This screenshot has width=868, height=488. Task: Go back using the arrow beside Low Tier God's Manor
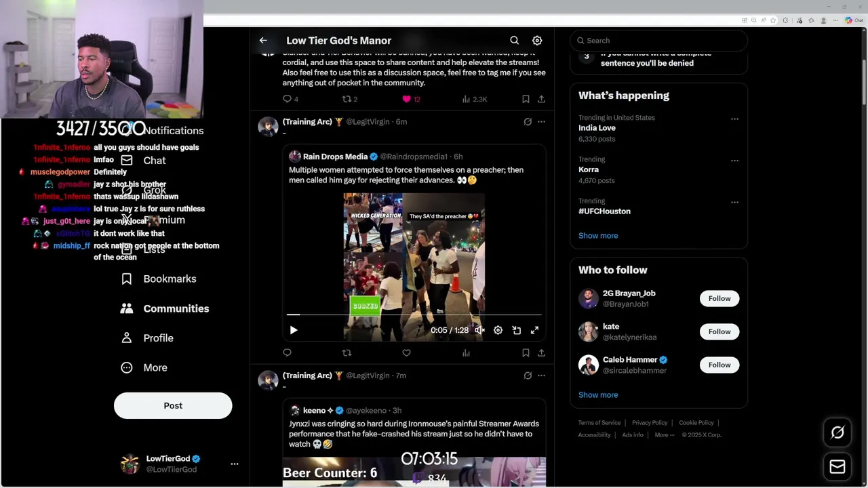263,41
